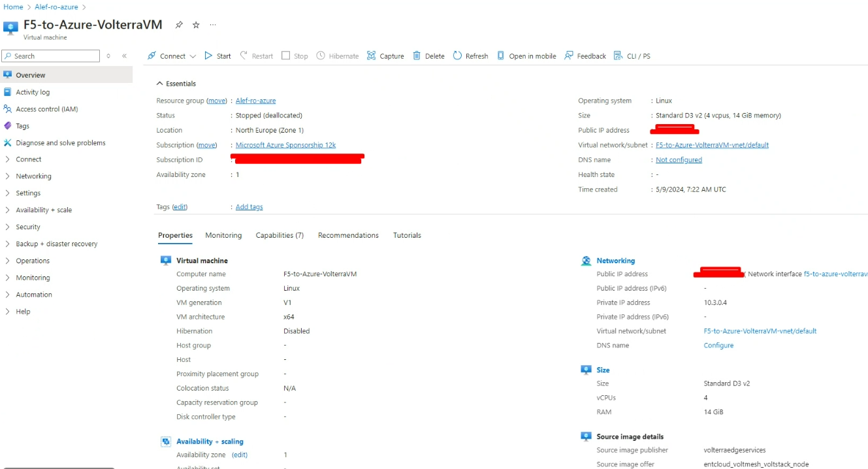Open the Networking properties heading
Screen dimensions: 868x469
point(615,261)
